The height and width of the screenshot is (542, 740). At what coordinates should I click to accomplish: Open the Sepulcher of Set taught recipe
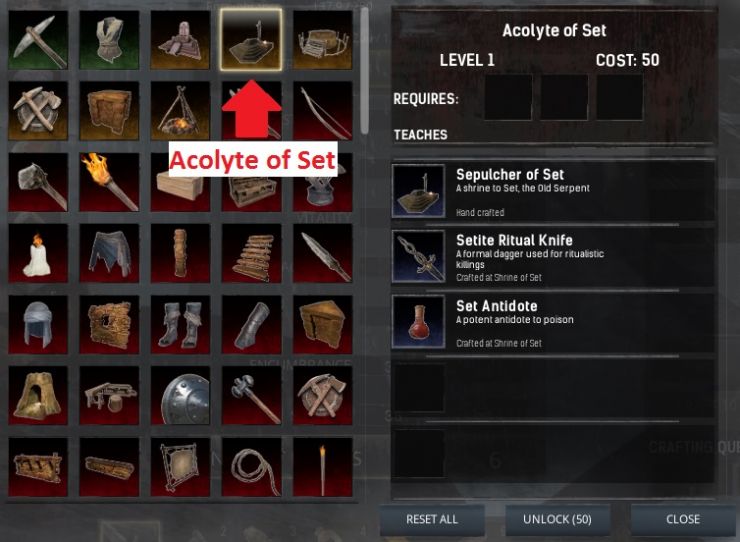click(553, 191)
